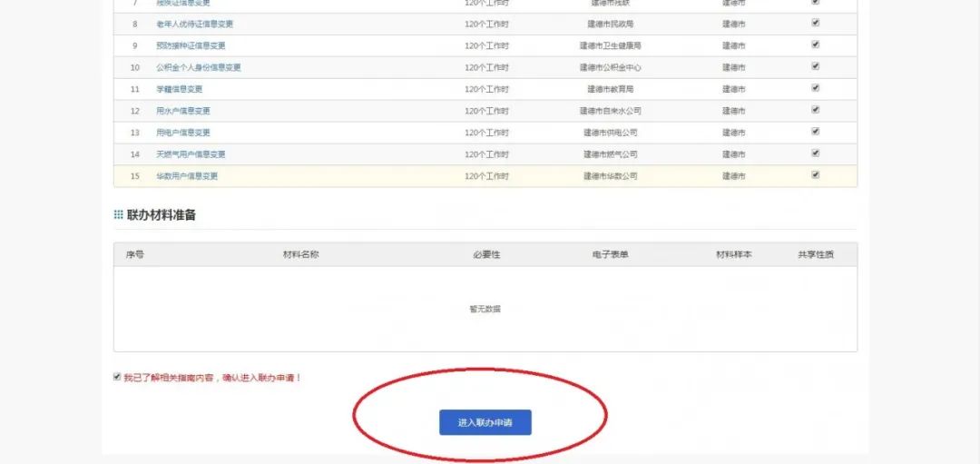The image size is (980, 464).
Task: Toggle checkbox for 用水户信息变更 row
Action: (815, 110)
